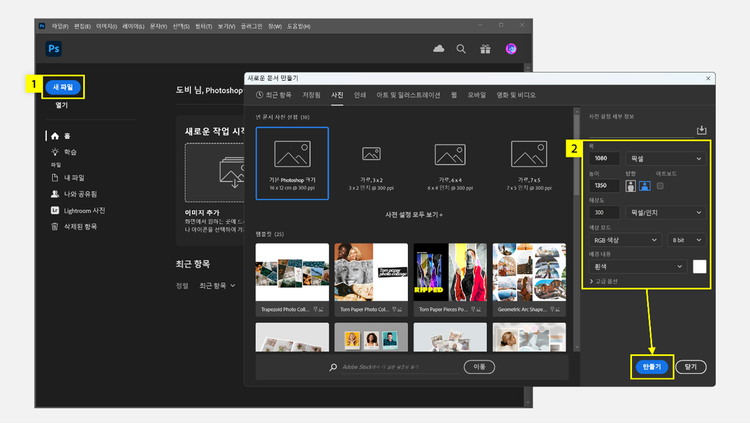
Task: Open the cloud storage status icon
Action: point(439,49)
